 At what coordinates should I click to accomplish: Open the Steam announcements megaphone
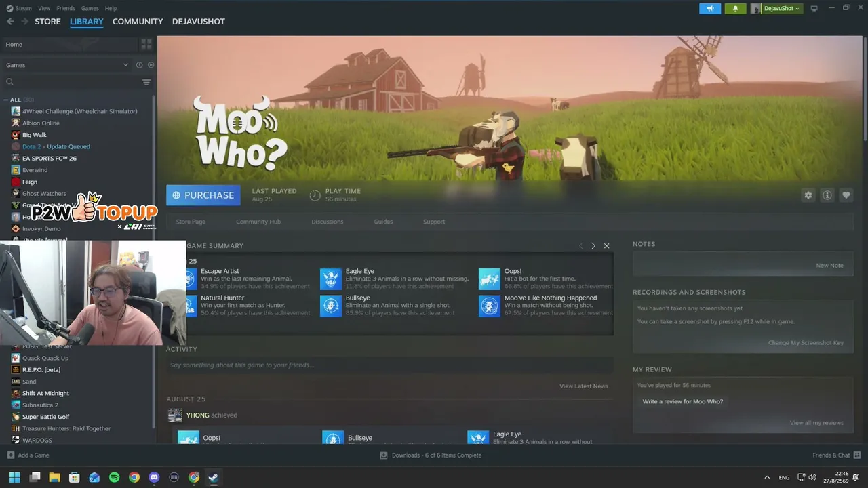pyautogui.click(x=710, y=8)
